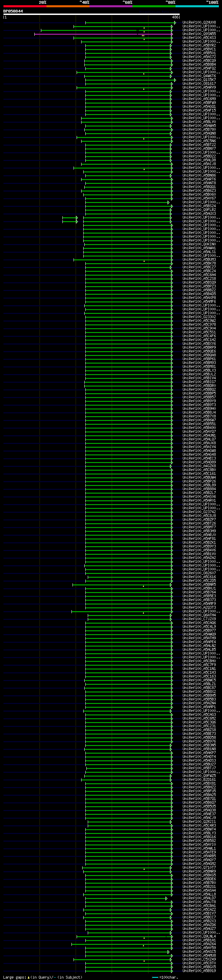Click the white query length bar
Image resolution: width=222 pixels, height=980 pixels.
(92, 15)
